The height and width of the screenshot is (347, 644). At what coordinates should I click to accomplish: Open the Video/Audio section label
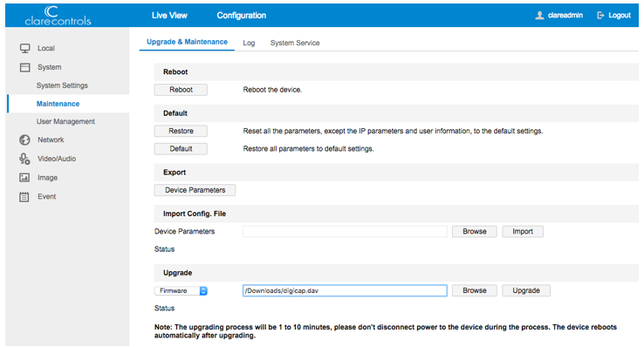pos(57,159)
